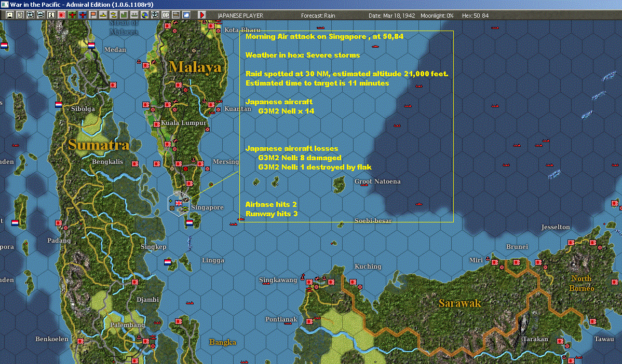Image resolution: width=622 pixels, height=364 pixels.
Task: Click the single yellow ship toolbar icon
Action: (103, 15)
